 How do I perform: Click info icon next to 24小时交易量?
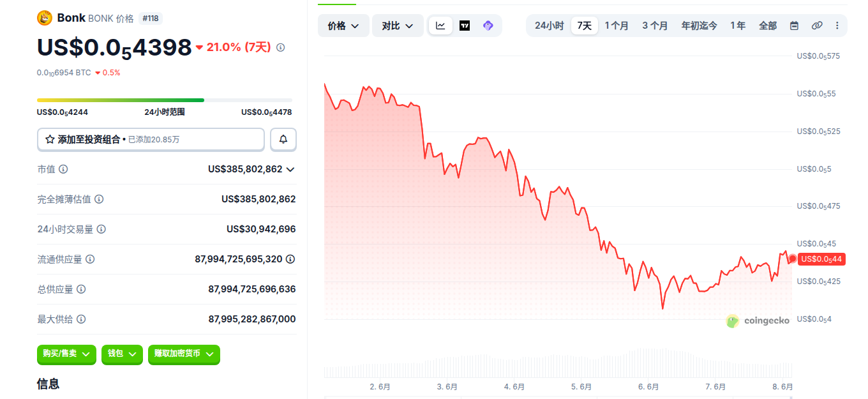(x=101, y=229)
